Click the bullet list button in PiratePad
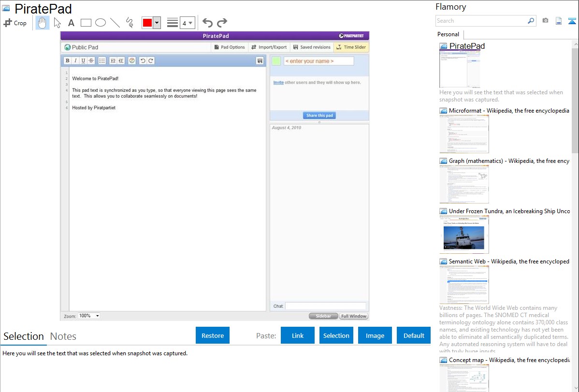579x392 pixels. (102, 60)
